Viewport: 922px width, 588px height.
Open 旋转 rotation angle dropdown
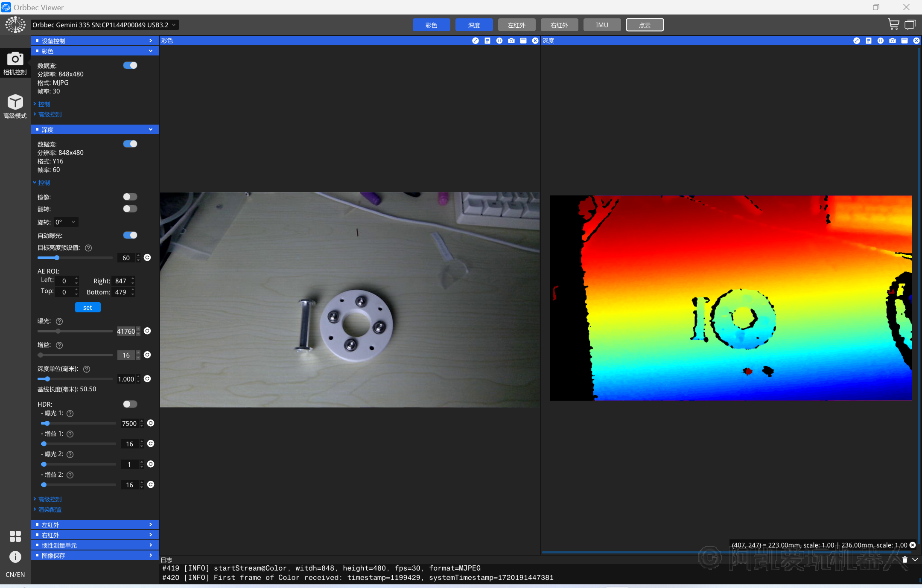click(66, 222)
